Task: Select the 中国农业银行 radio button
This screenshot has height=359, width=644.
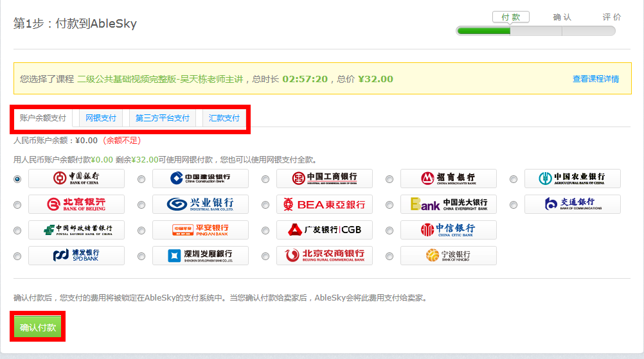Action: (514, 179)
